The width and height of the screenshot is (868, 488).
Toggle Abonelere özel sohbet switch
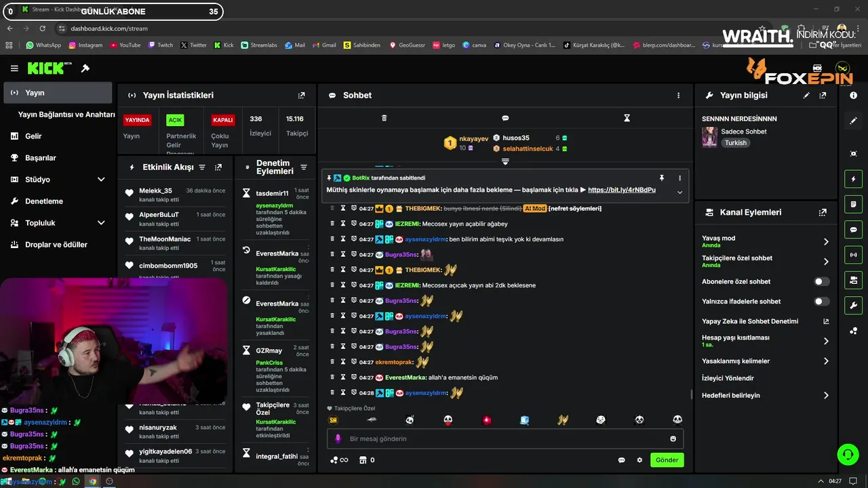[x=821, y=281]
